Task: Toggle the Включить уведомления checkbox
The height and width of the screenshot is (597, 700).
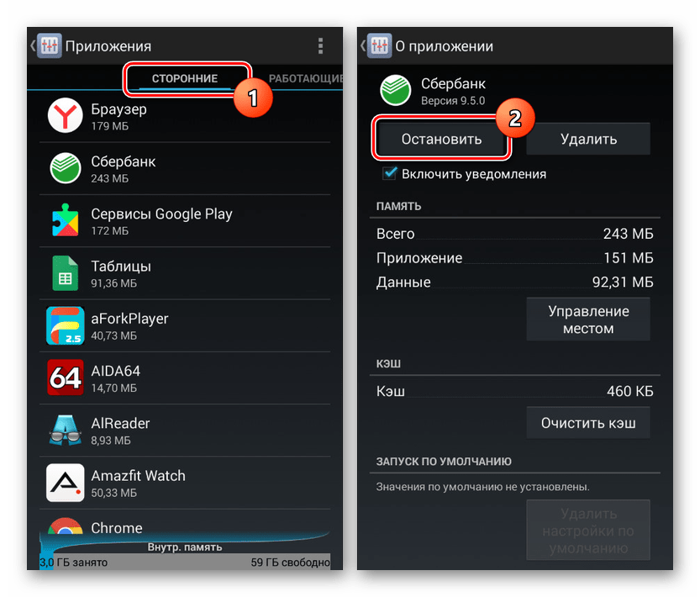Action: coord(390,173)
